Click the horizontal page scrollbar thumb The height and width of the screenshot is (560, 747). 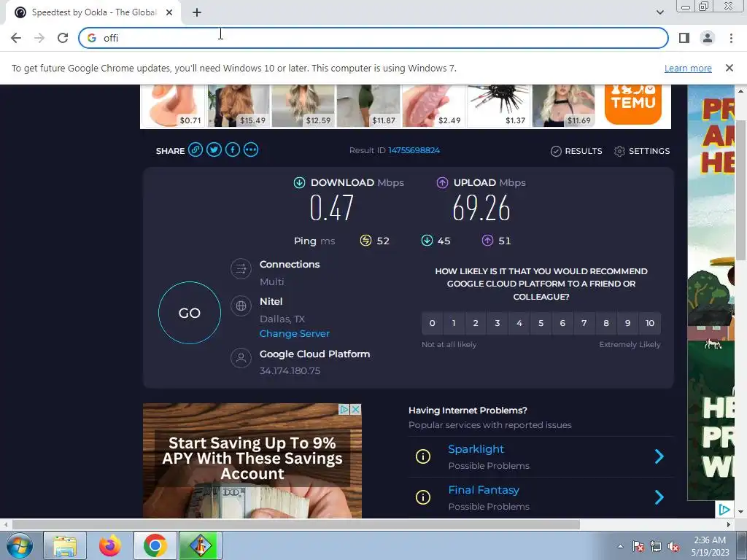[x=296, y=524]
